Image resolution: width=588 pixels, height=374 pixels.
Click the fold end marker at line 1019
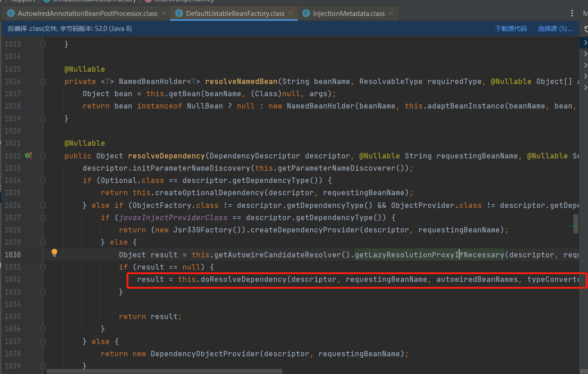[43, 118]
